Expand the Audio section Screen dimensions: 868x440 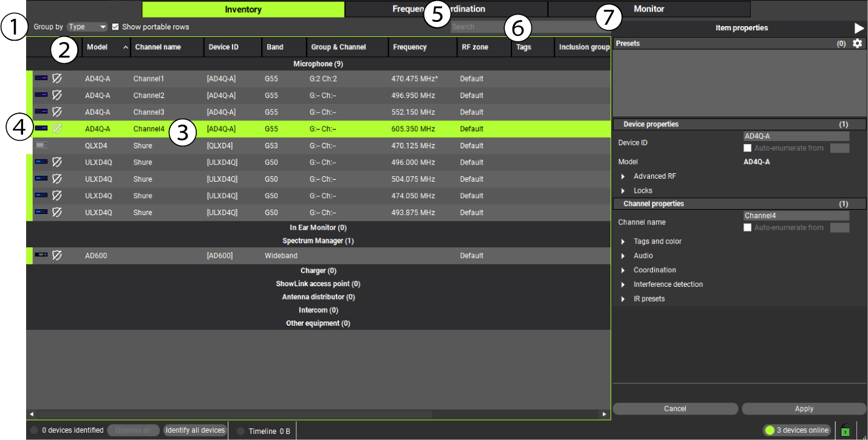[x=623, y=256]
